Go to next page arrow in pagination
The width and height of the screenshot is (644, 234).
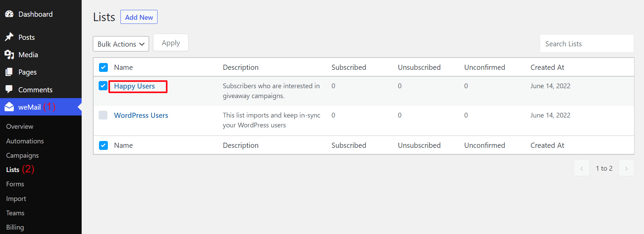(x=626, y=168)
